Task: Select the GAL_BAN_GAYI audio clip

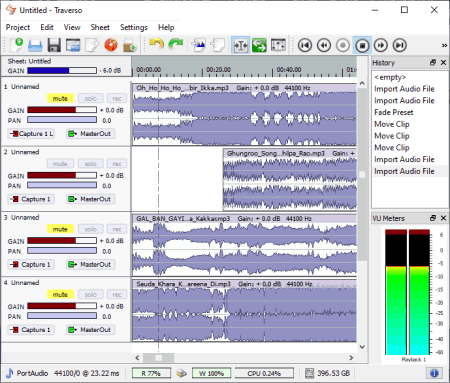Action: [x=244, y=245]
